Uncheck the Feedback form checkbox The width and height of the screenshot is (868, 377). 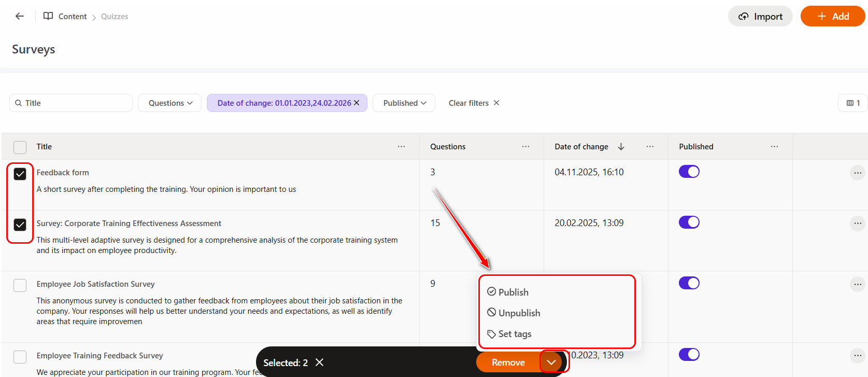click(x=20, y=174)
